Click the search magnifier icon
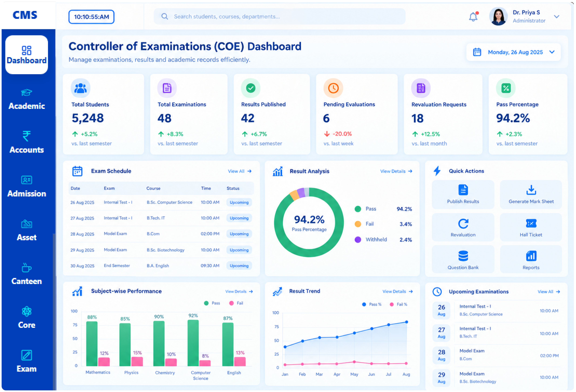 [165, 16]
